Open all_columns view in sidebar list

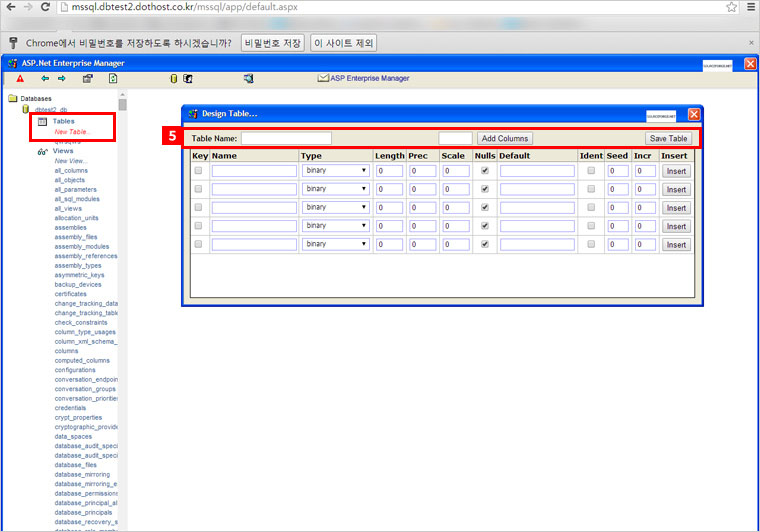[x=71, y=170]
